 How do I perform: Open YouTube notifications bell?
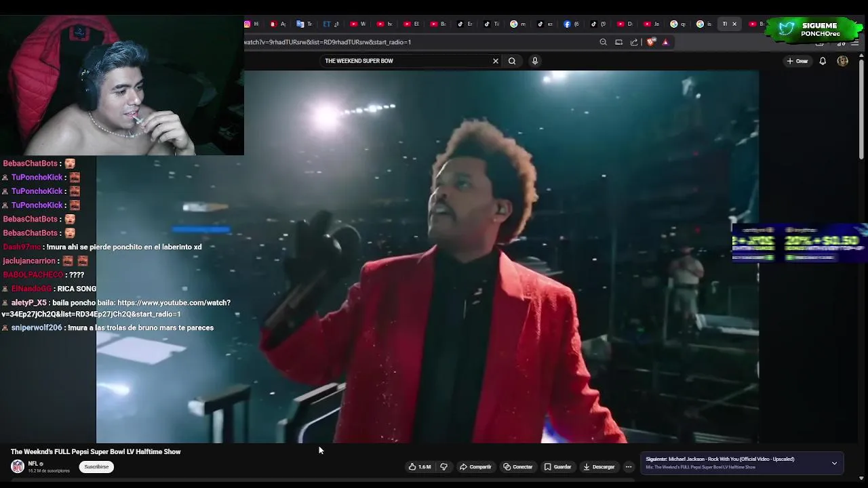(823, 61)
